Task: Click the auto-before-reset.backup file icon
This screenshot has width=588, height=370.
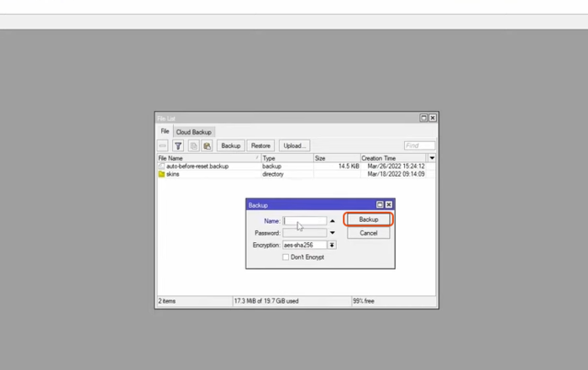Action: pos(162,166)
